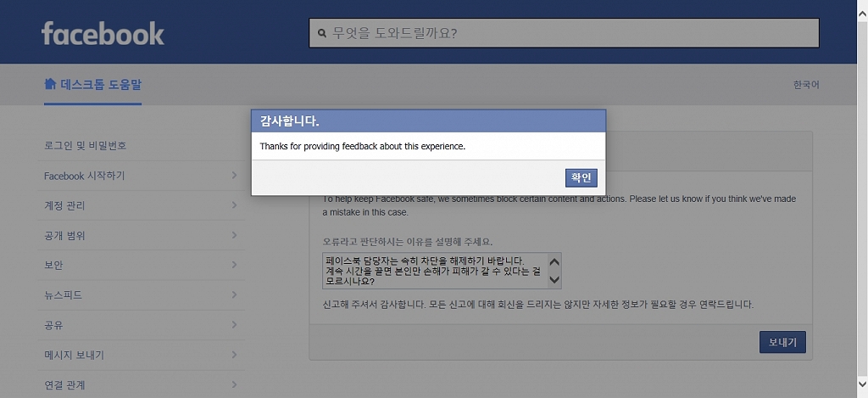
Task: Open 로그인 및 비밀번호 help section
Action: click(86, 146)
